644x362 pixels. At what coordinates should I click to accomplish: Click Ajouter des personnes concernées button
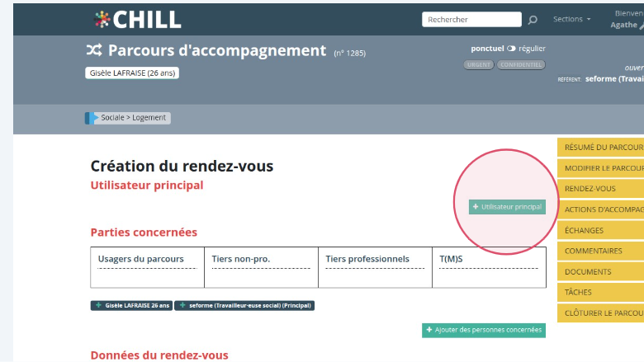[x=484, y=330]
